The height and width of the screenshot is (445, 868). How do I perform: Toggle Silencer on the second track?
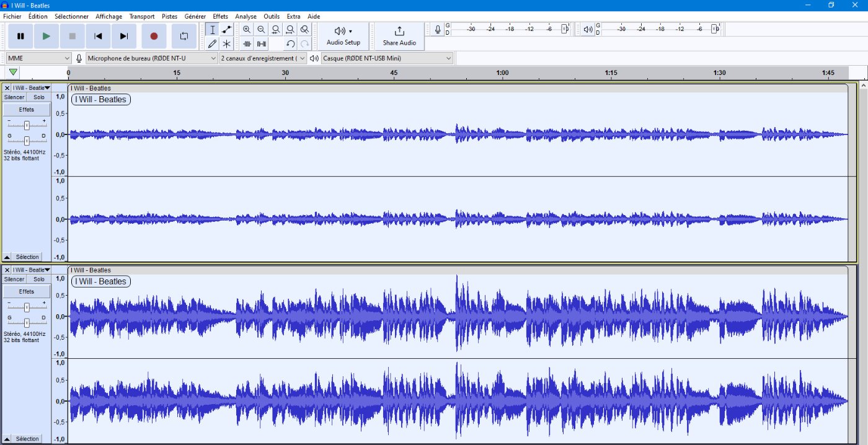pyautogui.click(x=14, y=280)
